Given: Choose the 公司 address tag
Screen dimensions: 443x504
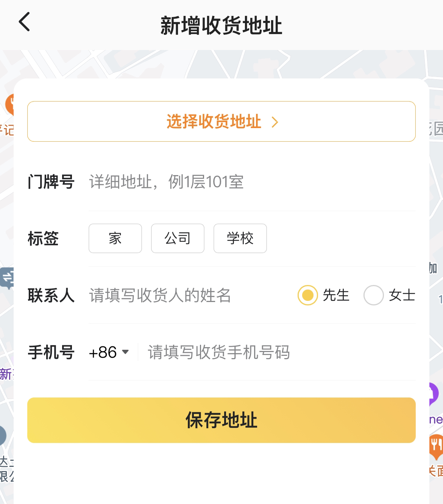Looking at the screenshot, I should [178, 238].
